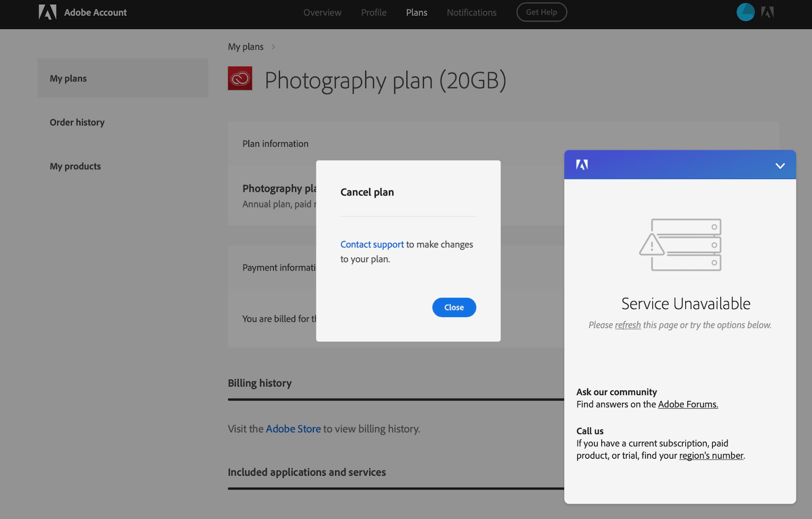Visit the Adobe Forums link
This screenshot has width=812, height=519.
(x=687, y=404)
